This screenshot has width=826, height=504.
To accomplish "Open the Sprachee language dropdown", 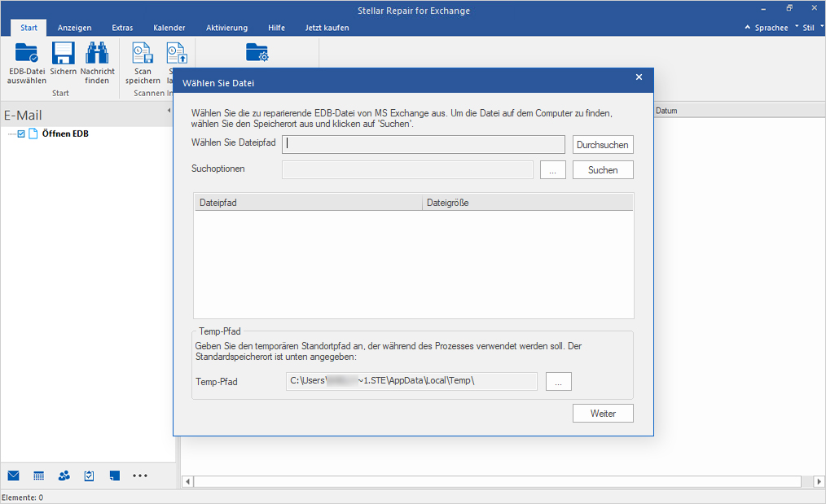I will [770, 27].
